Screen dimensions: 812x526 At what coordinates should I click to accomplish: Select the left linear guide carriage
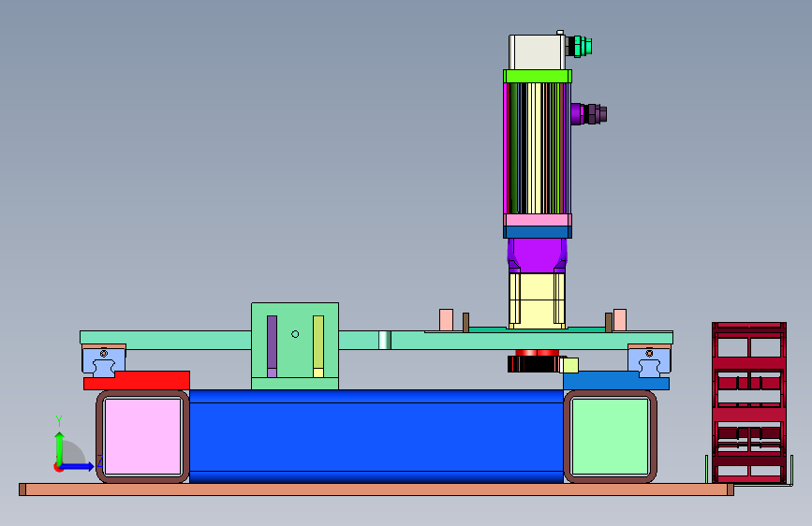click(104, 361)
